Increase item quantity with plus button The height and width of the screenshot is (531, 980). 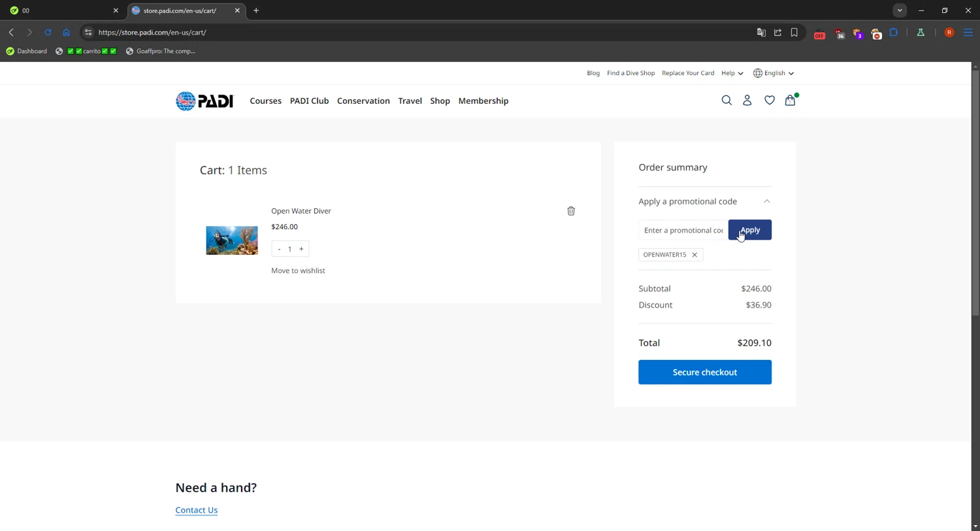301,249
